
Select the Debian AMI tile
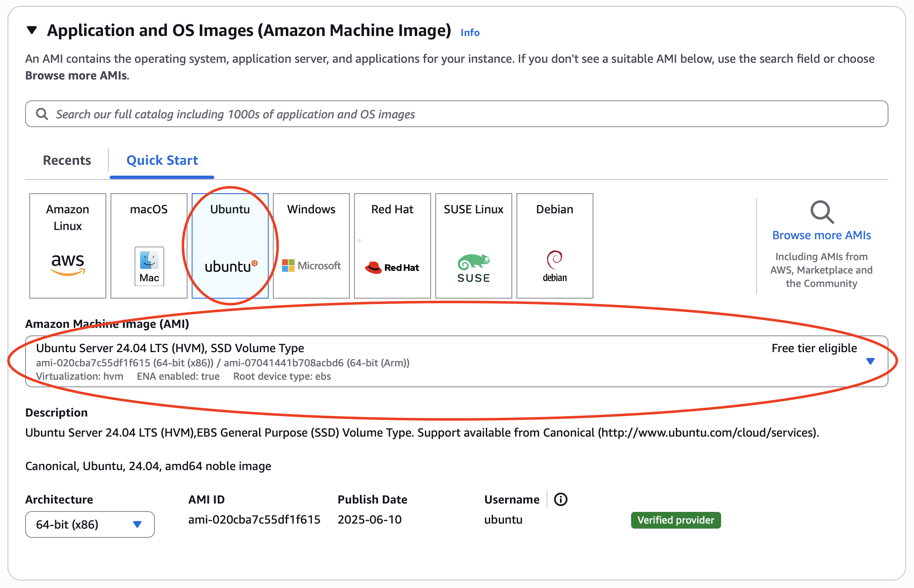pos(555,245)
